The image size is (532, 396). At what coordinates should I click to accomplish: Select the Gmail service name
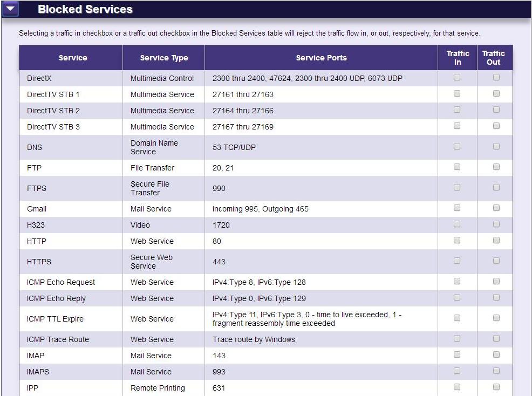point(37,209)
